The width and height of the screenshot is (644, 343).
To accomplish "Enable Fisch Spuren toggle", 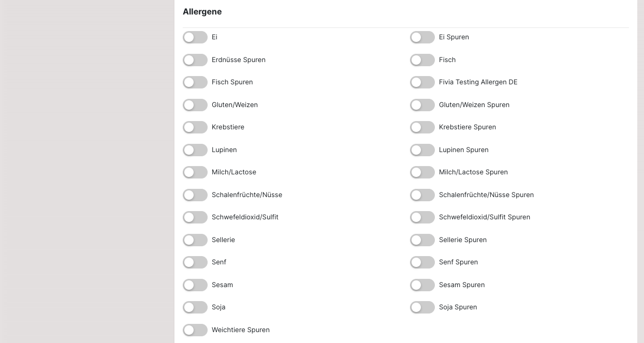I will point(195,82).
